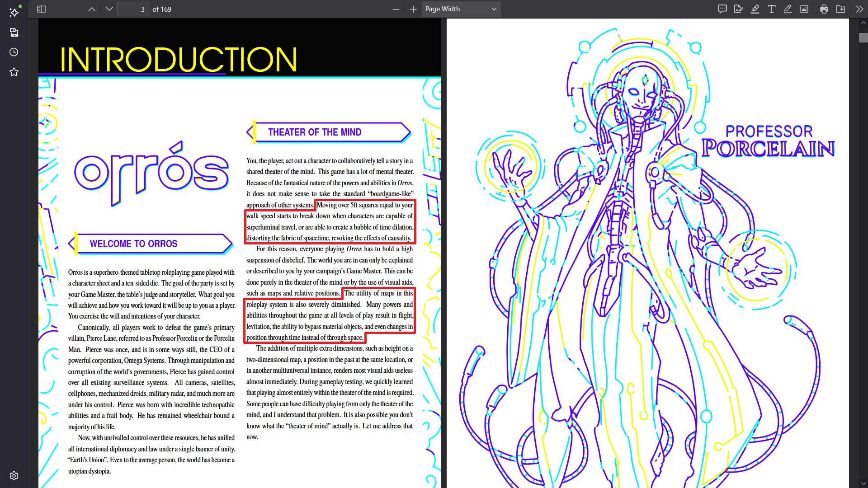
Task: Click the 'THEATER OF THE MIND' heading
Action: click(315, 132)
